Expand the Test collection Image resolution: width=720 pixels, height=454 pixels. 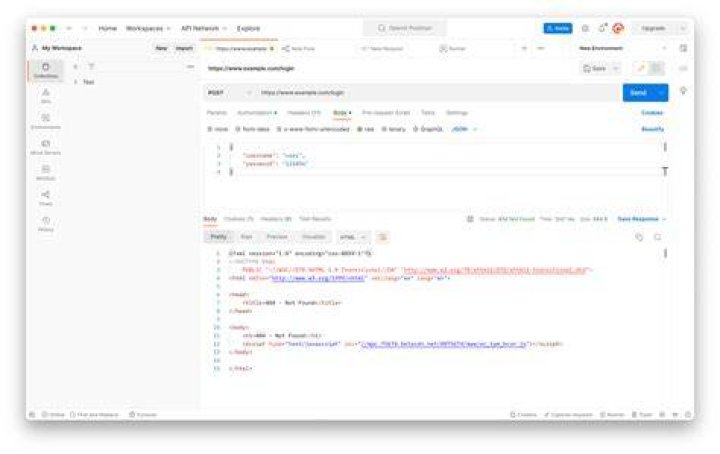click(x=76, y=82)
